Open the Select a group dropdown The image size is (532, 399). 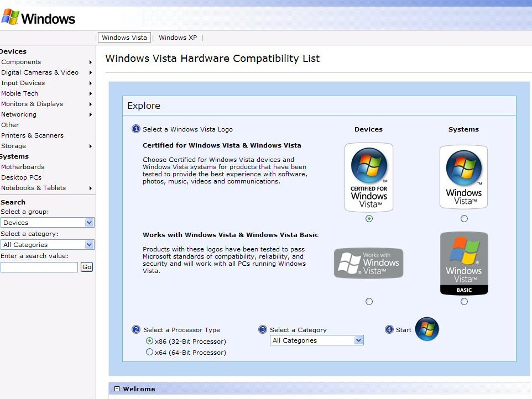point(48,222)
